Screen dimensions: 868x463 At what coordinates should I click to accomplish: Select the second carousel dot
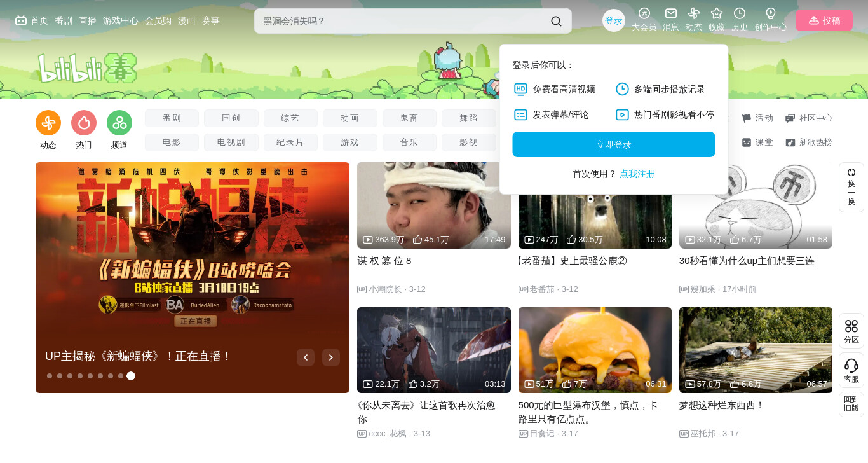click(60, 376)
